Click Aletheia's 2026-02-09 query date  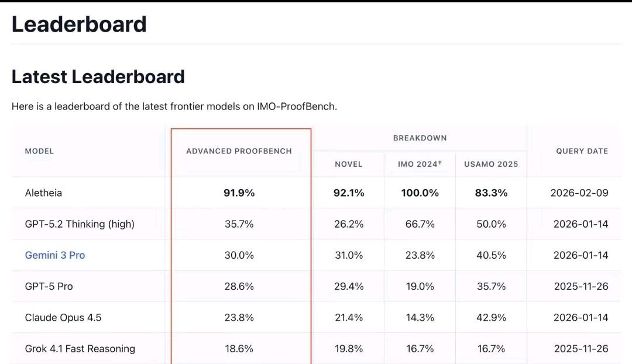coord(579,193)
